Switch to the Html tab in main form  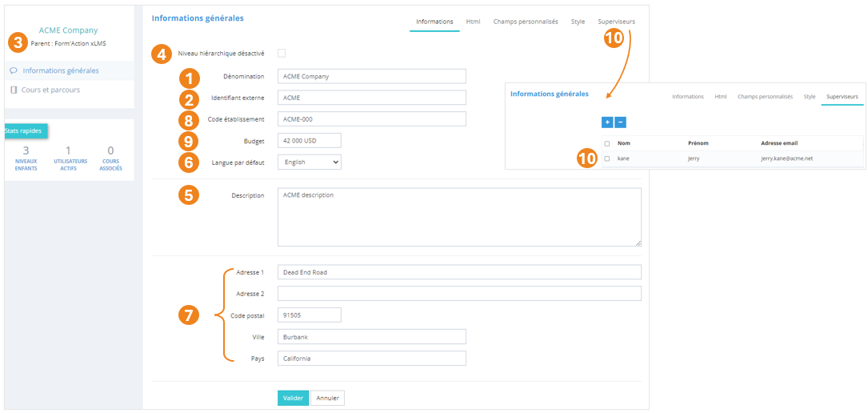(473, 22)
